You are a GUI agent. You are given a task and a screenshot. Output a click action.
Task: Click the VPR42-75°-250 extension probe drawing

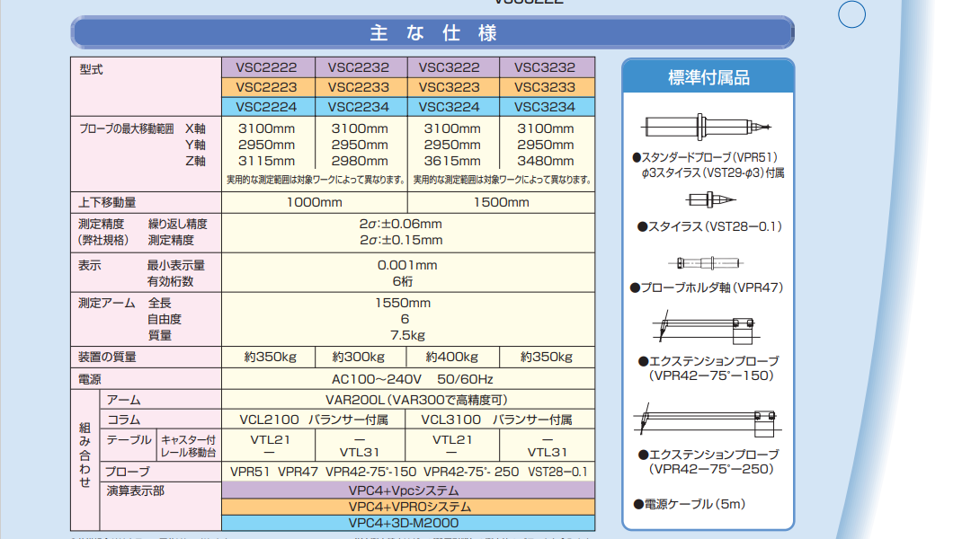708,420
